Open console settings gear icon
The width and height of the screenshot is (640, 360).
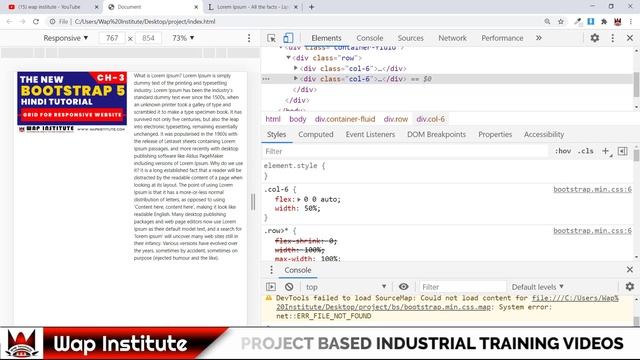630,287
